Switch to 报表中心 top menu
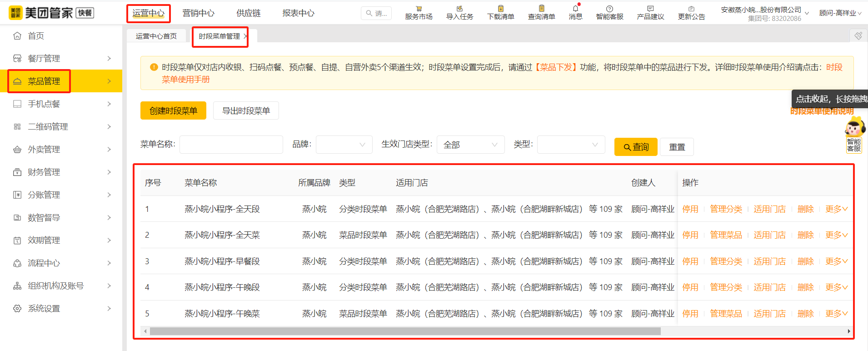This screenshot has height=351, width=868. (x=298, y=13)
